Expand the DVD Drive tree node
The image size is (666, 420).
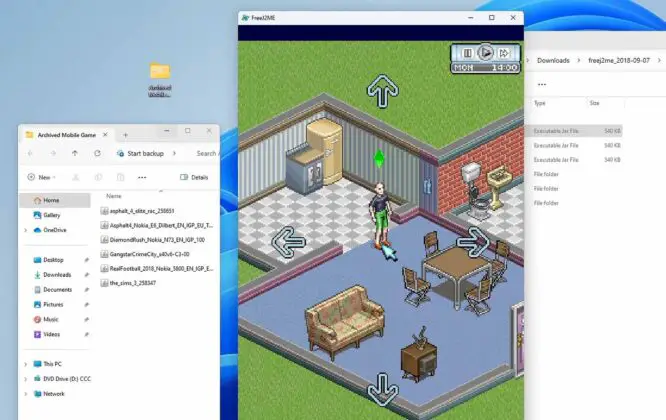(25, 379)
